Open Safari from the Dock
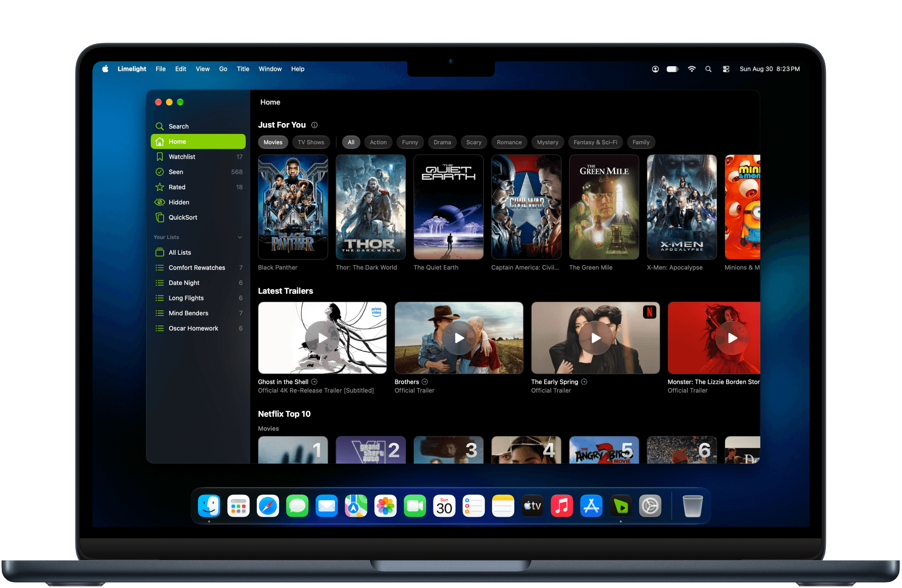902x588 pixels. pos(268,506)
